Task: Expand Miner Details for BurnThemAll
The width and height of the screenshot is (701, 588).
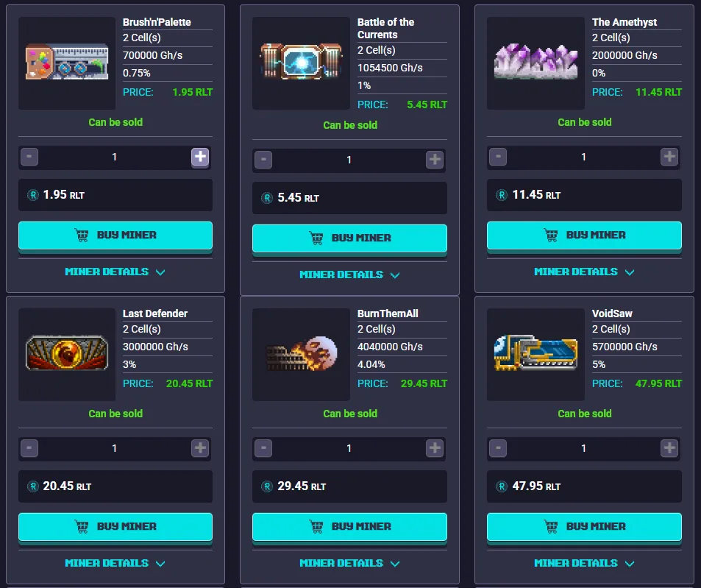Action: click(349, 564)
